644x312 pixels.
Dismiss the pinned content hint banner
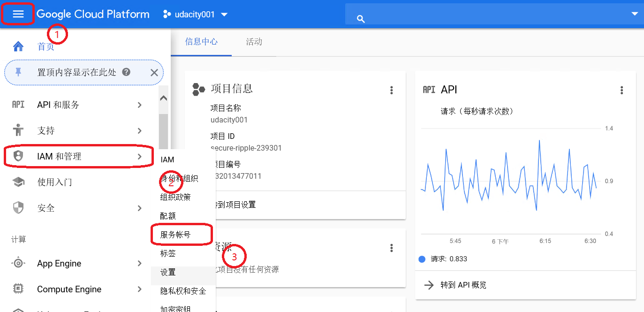click(x=154, y=72)
